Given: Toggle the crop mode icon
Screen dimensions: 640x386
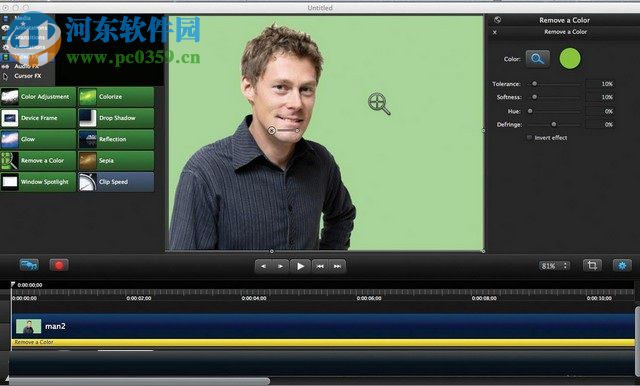Looking at the screenshot, I should (x=592, y=266).
